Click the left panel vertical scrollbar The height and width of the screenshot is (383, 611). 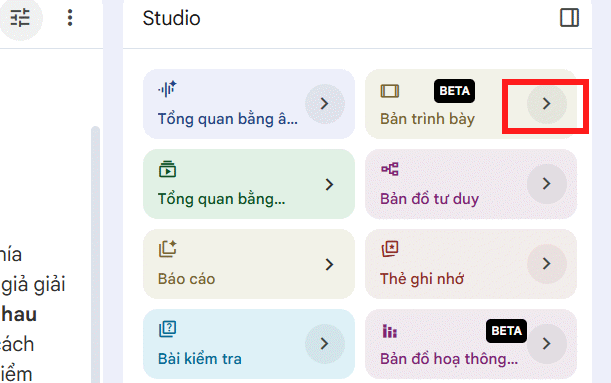tap(95, 254)
